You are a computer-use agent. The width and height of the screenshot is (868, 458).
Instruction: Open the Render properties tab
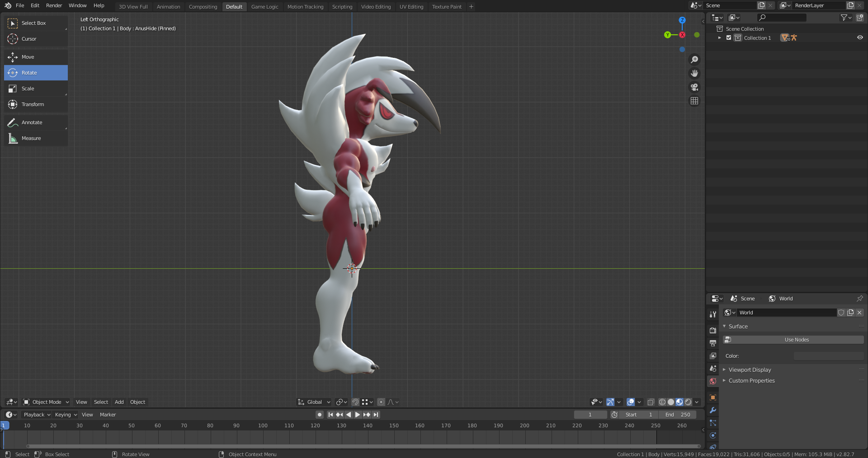(x=713, y=330)
